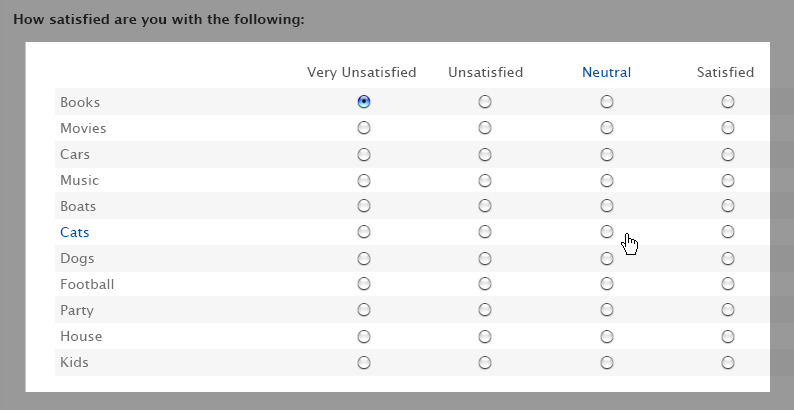Mark House as Very Unsatisfied

364,336
